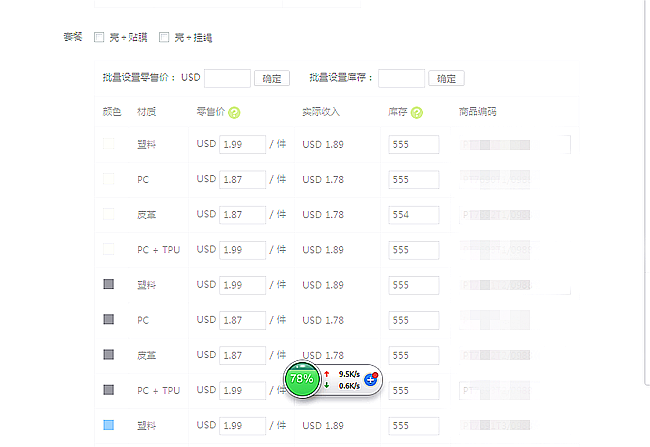Click the blue plus icon on speed widget
The height and width of the screenshot is (447, 650).
371,379
